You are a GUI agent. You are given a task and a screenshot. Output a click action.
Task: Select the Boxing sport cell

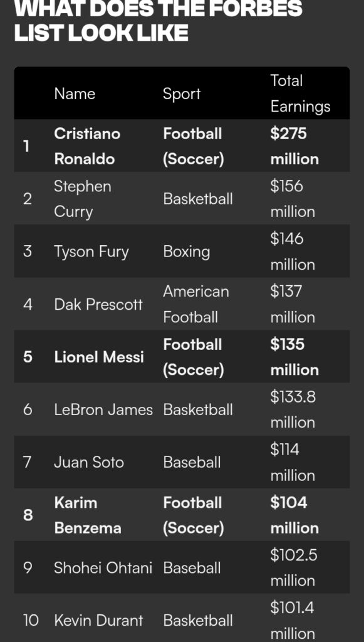[x=187, y=251]
